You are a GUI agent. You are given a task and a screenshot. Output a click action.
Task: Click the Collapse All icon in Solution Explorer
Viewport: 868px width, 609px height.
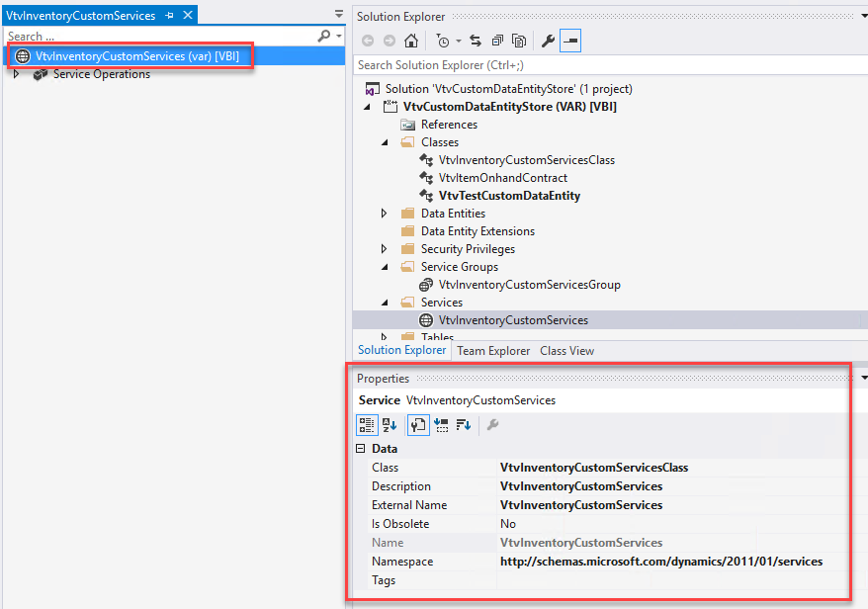pos(497,41)
